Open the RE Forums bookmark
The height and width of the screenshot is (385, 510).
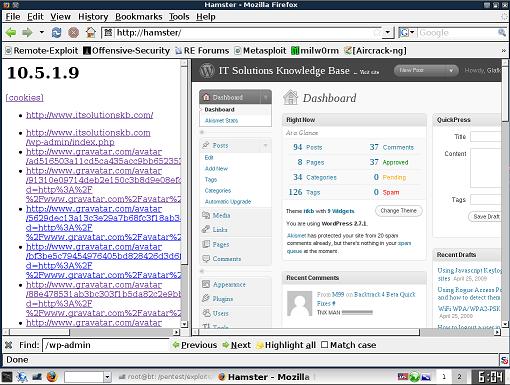pos(202,51)
